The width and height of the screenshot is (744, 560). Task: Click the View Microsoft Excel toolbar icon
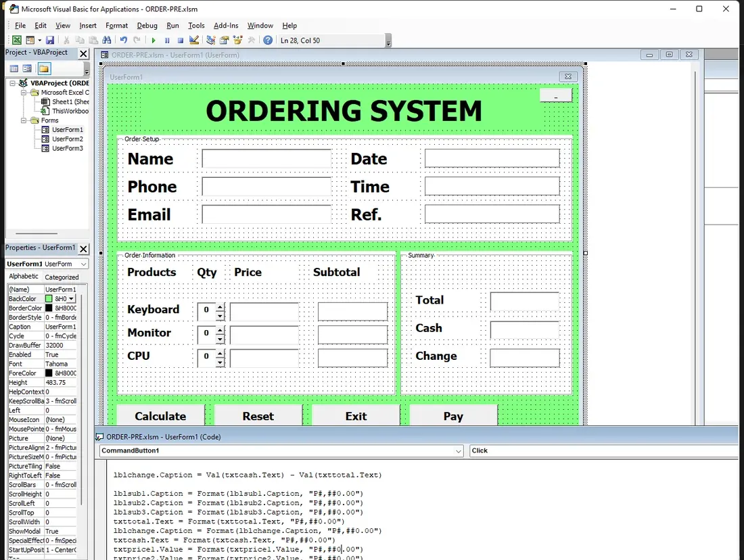[x=17, y=41]
